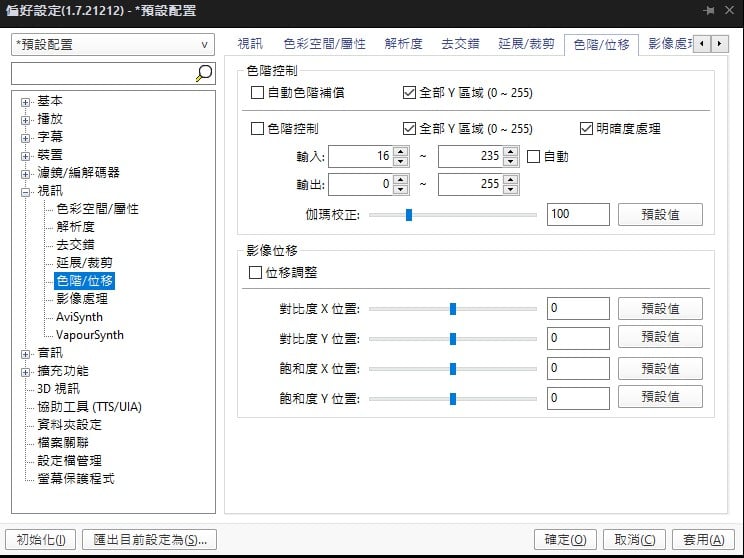The image size is (744, 558).
Task: Switch to the 去交錯 tab
Action: pyautogui.click(x=460, y=44)
